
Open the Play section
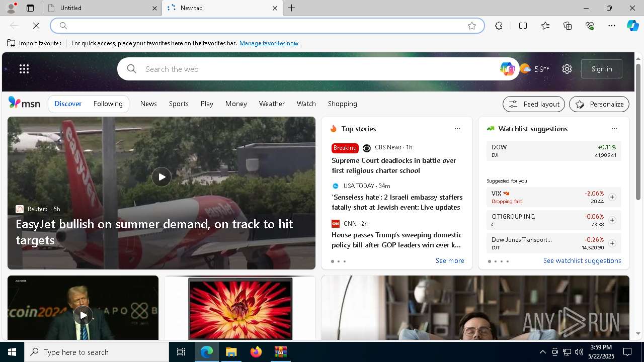point(207,104)
